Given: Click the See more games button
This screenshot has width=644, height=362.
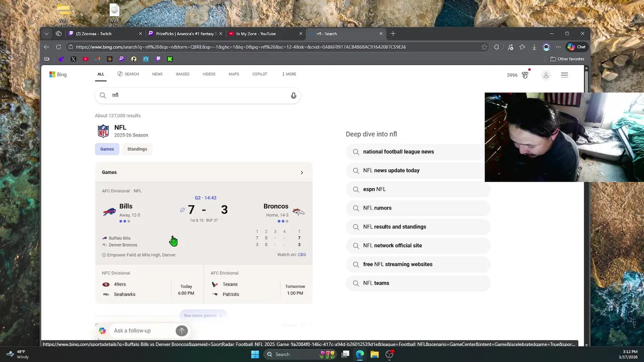Looking at the screenshot, I should point(203,316).
